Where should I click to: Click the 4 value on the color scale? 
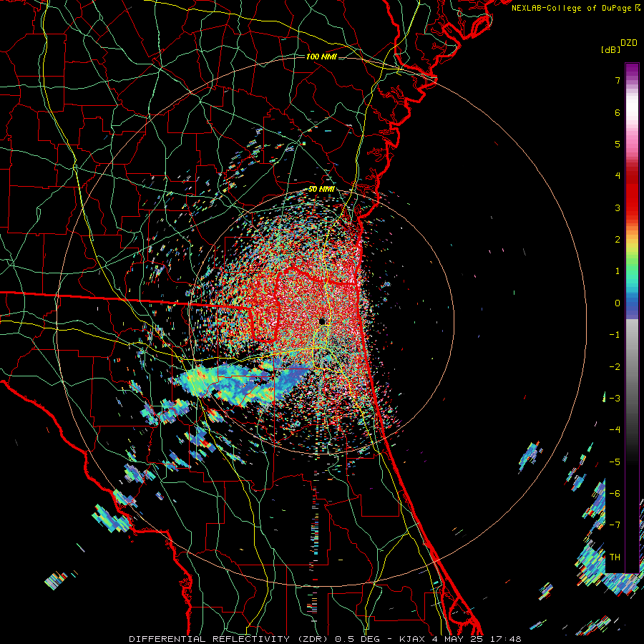[618, 176]
